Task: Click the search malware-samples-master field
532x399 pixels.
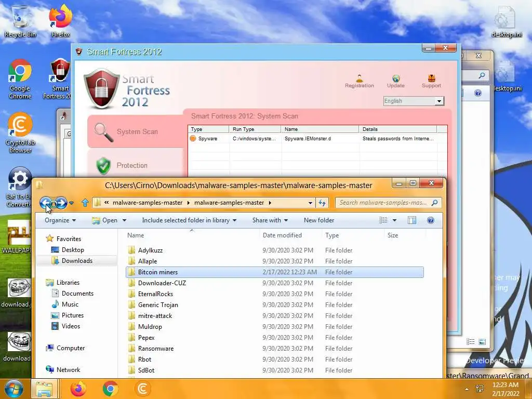Action: 388,203
